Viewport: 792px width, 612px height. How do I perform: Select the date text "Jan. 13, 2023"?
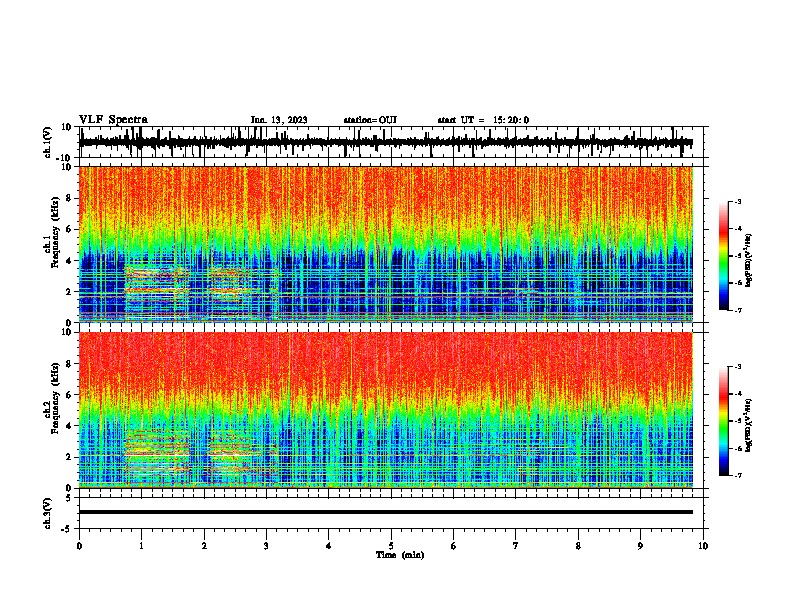coord(279,120)
